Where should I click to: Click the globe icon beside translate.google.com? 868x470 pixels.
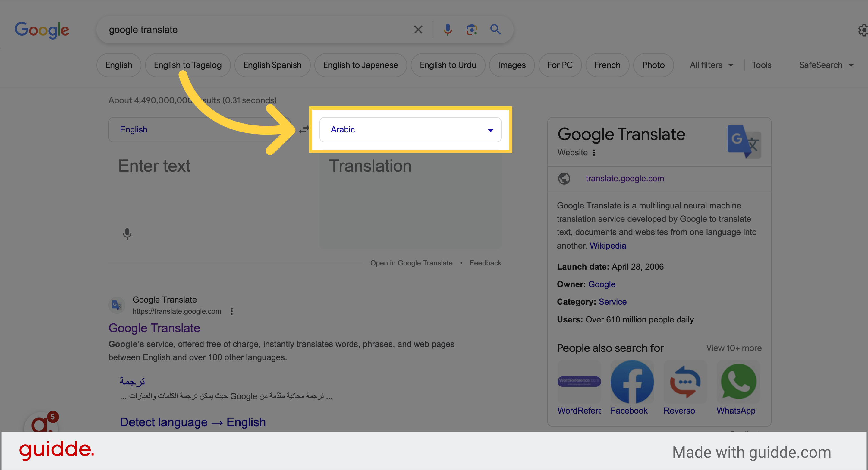(x=564, y=178)
